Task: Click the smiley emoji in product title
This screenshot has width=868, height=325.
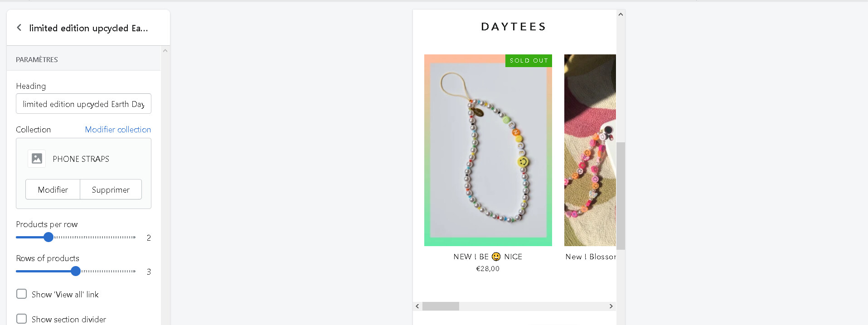Action: [x=496, y=257]
